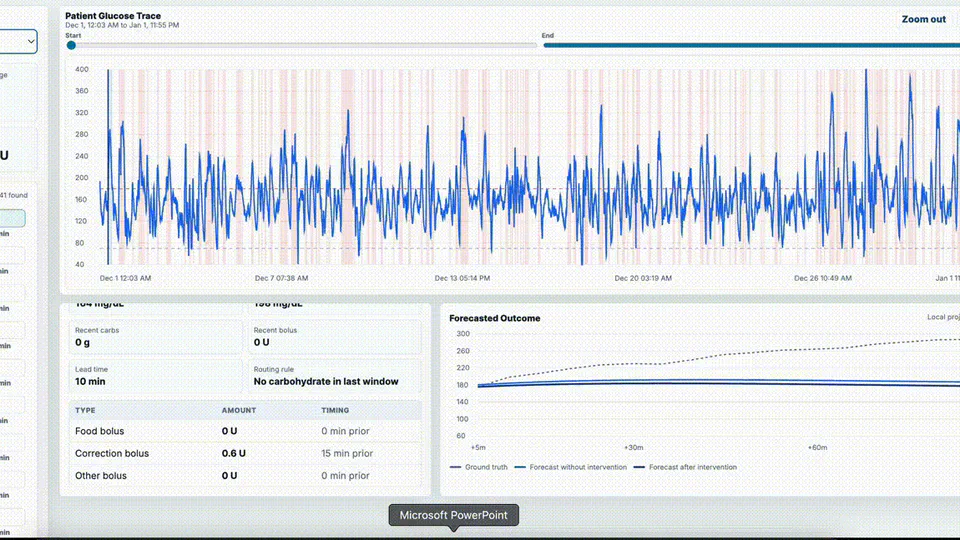Click the Recent carbs card

(156, 337)
